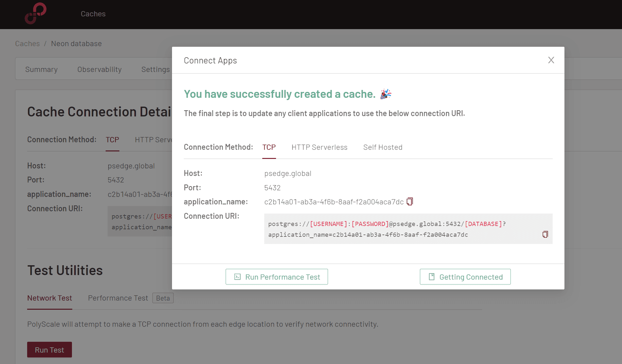Open the Network Test tab
This screenshot has height=364, width=622.
(49, 298)
